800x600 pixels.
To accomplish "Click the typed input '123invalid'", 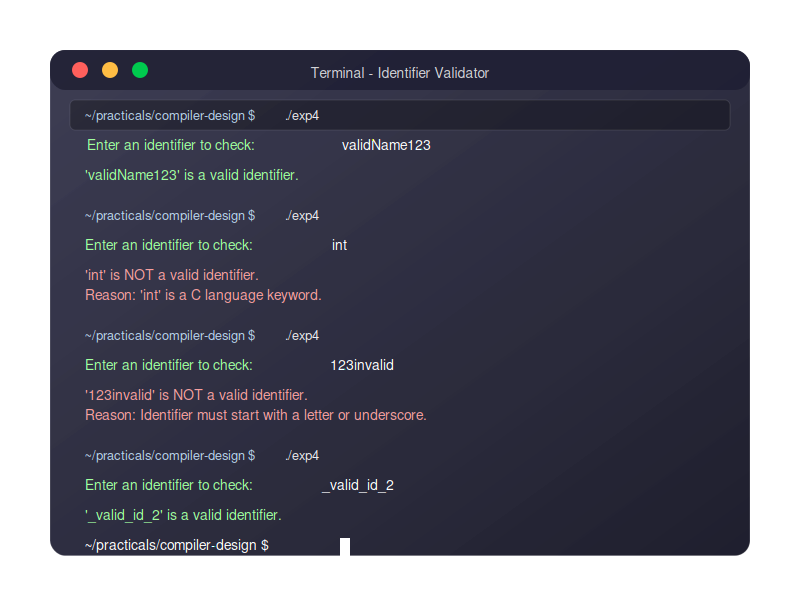I will [x=362, y=365].
